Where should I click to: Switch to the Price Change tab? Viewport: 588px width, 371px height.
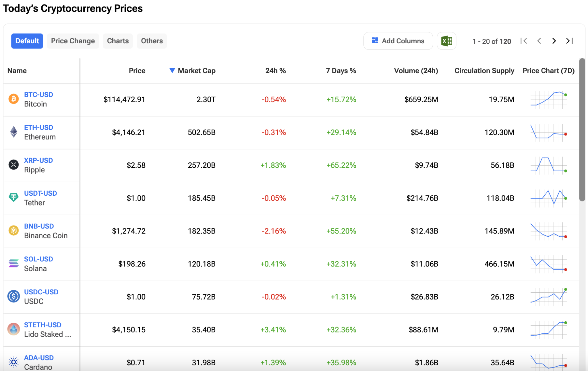tap(73, 41)
